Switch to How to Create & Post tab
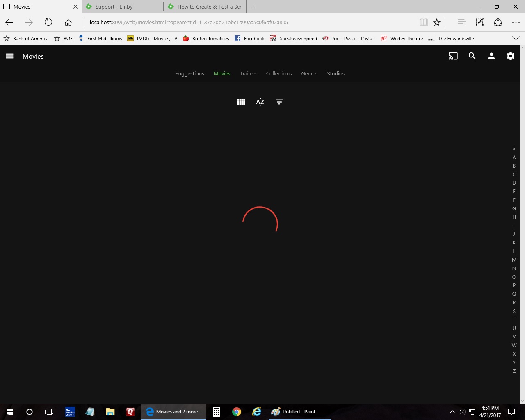 click(205, 7)
